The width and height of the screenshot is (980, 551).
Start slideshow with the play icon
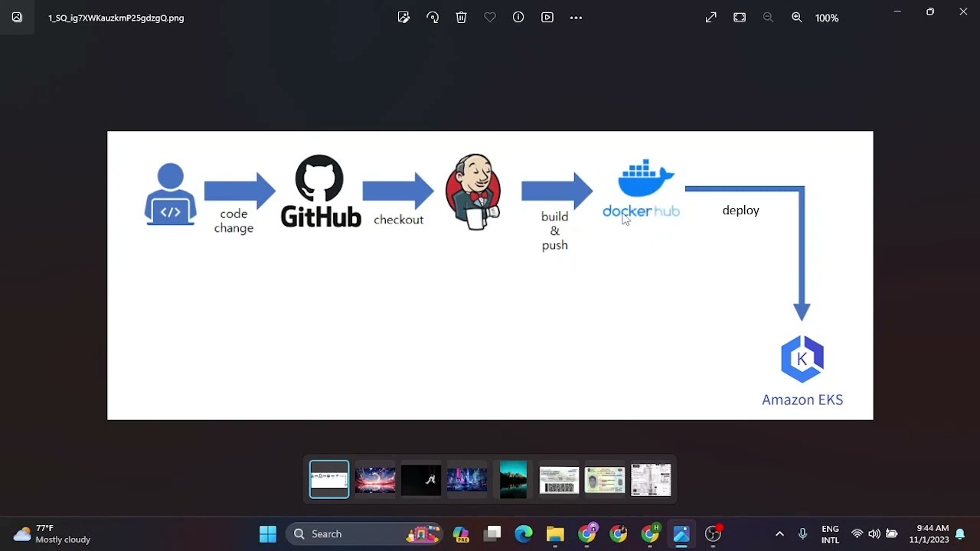click(x=547, y=18)
